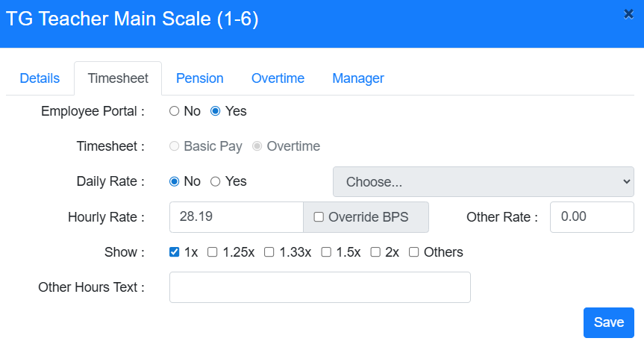Click the Other Rate input field
The height and width of the screenshot is (347, 644).
(591, 217)
